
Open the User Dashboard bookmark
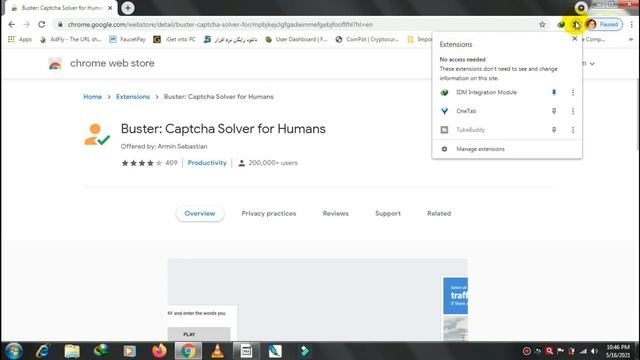click(x=296, y=39)
